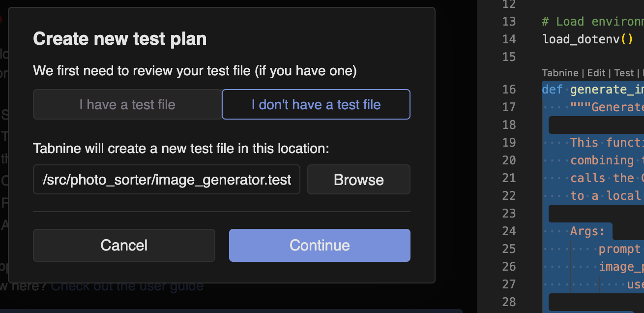Viewport: 644px width, 313px height.
Task: Choose "I don't have a test file"
Action: [316, 104]
